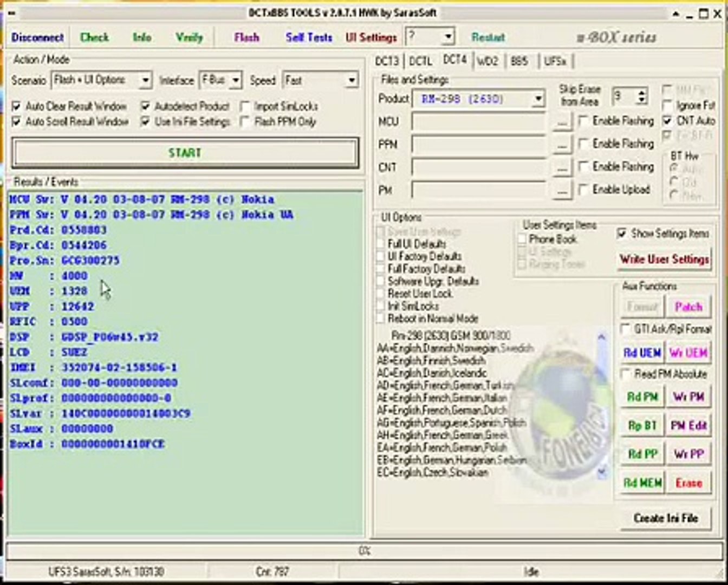
Task: Click the Restart toolbar button
Action: coord(487,37)
